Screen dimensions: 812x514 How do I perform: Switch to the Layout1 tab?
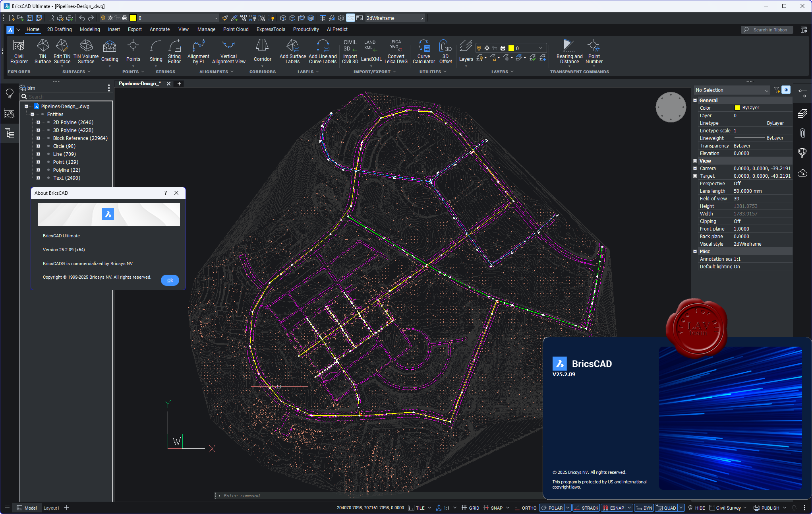[51, 508]
